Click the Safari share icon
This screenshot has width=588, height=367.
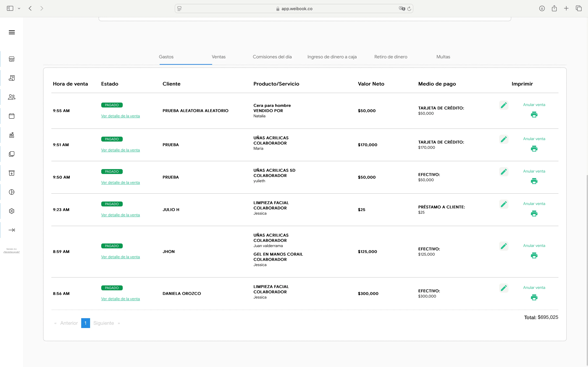pos(554,8)
